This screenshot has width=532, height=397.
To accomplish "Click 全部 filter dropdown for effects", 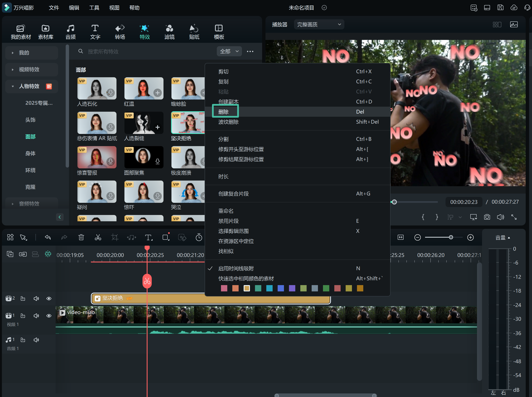I will tap(228, 51).
